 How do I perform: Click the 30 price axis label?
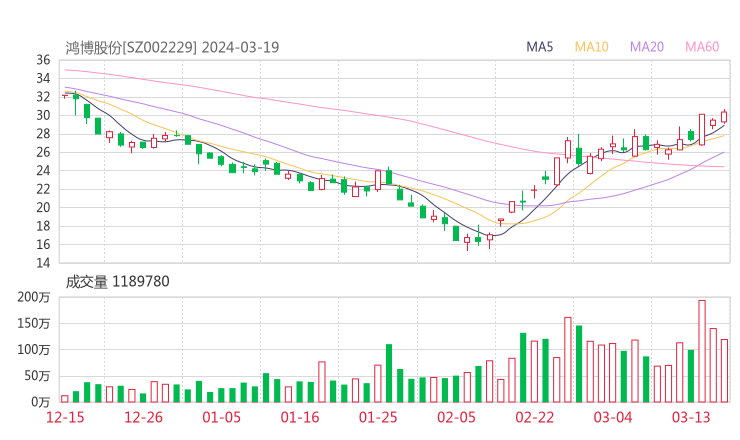[x=43, y=115]
